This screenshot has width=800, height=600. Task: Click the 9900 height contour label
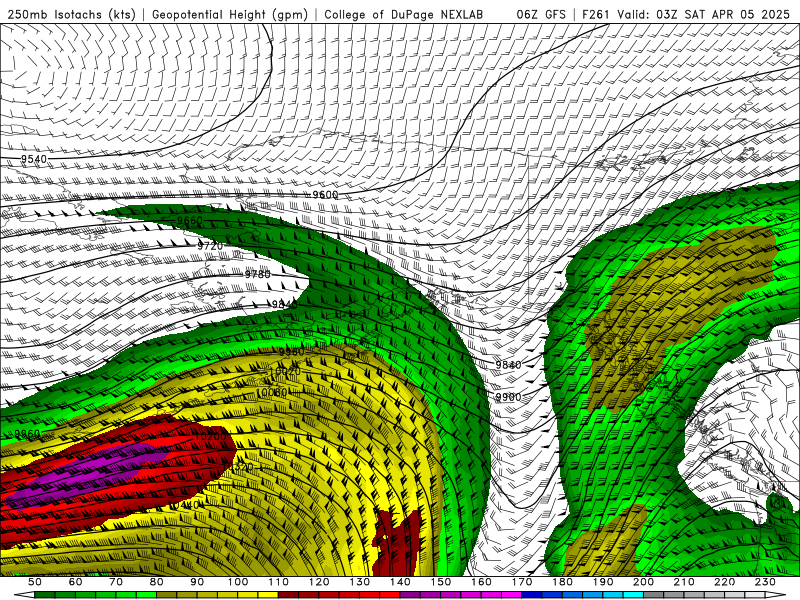pyautogui.click(x=508, y=397)
